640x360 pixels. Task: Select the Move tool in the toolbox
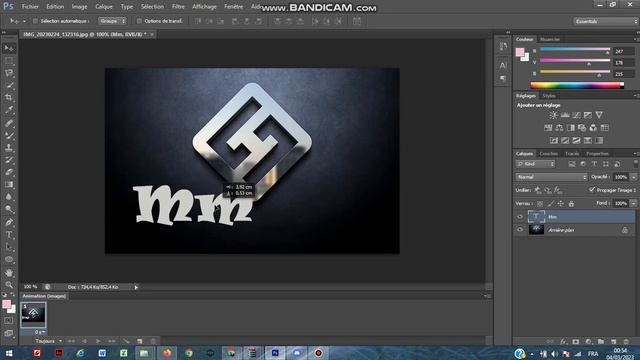click(9, 49)
